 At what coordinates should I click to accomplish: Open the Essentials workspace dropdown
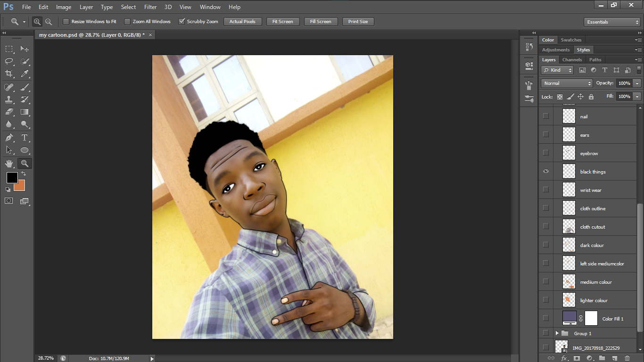pyautogui.click(x=611, y=22)
